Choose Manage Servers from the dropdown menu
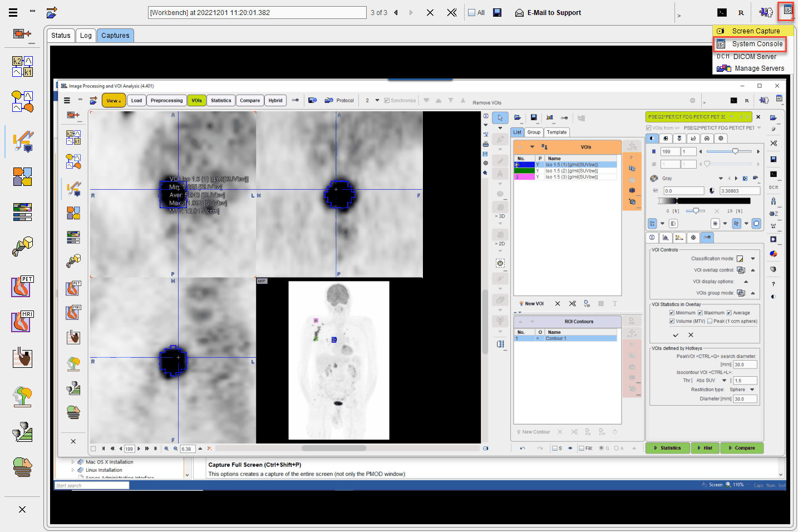Image resolution: width=798 pixels, height=532 pixels. pyautogui.click(x=753, y=68)
